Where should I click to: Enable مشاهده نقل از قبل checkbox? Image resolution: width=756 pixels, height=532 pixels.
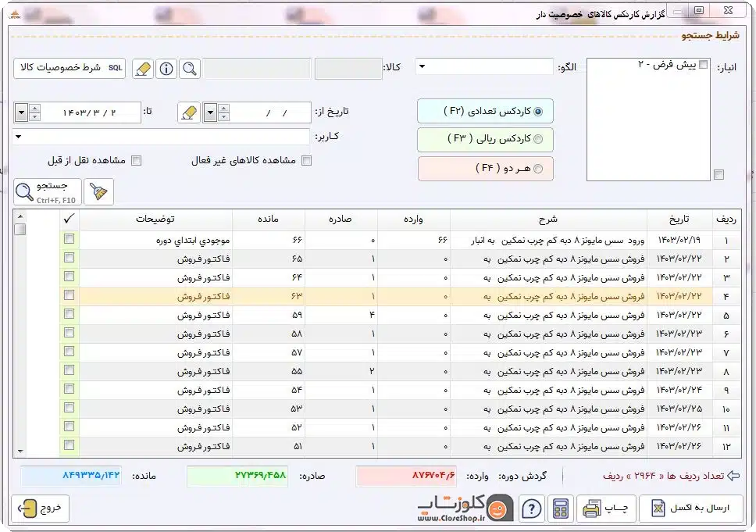[137, 161]
